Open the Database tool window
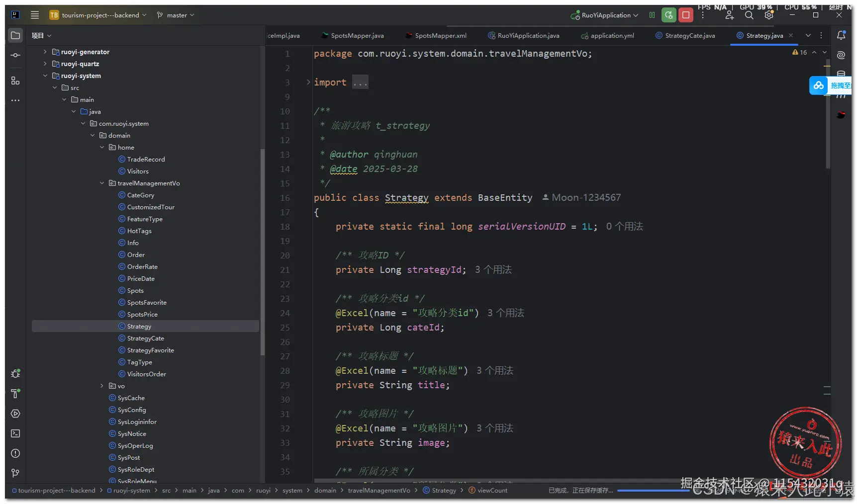The width and height of the screenshot is (857, 504). (x=841, y=74)
